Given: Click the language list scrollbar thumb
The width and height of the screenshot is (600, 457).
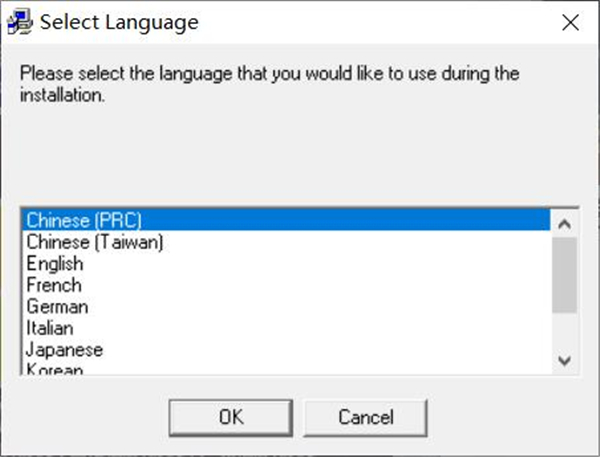Looking at the screenshot, I should [564, 274].
